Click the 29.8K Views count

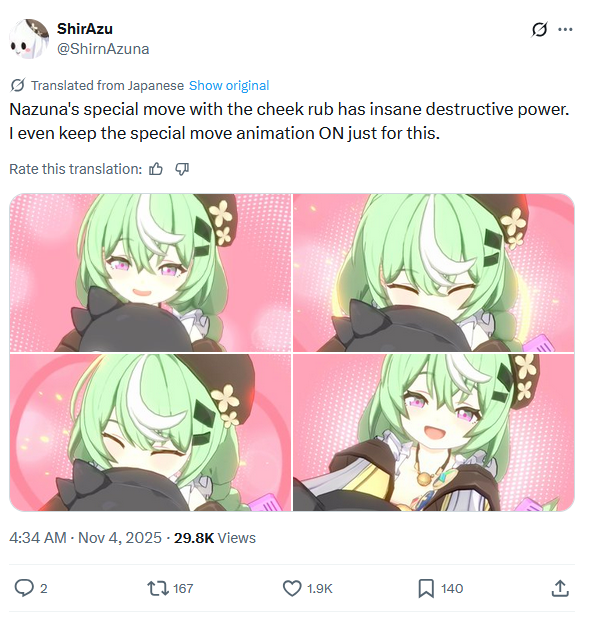point(215,538)
